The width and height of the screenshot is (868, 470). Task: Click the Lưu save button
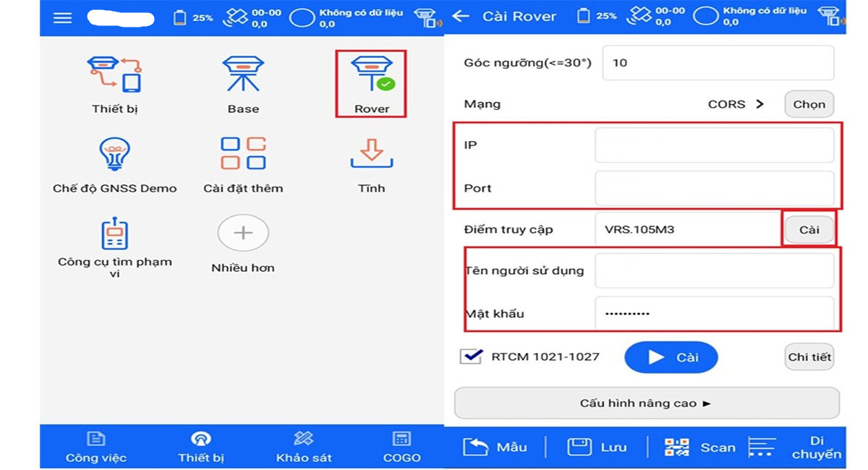(596, 447)
